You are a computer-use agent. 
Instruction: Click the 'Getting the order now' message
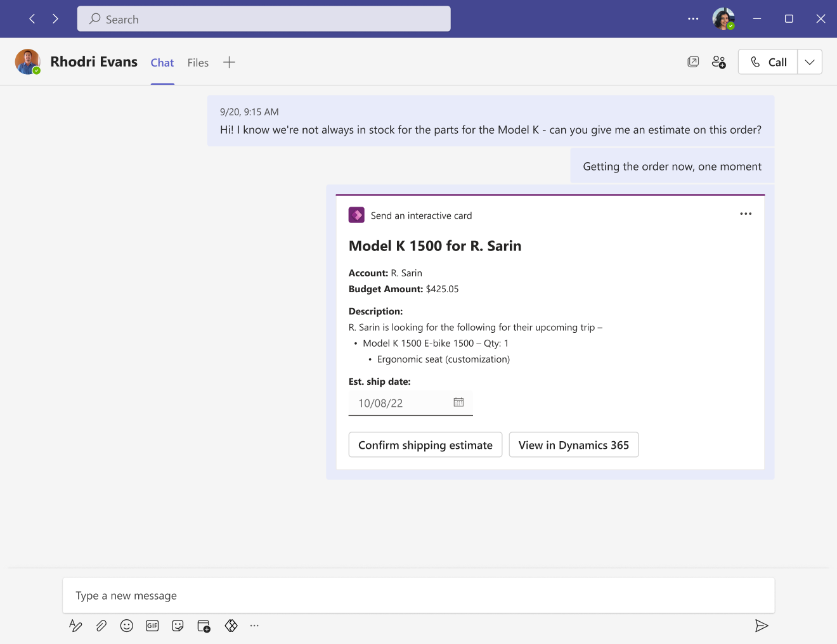point(672,166)
